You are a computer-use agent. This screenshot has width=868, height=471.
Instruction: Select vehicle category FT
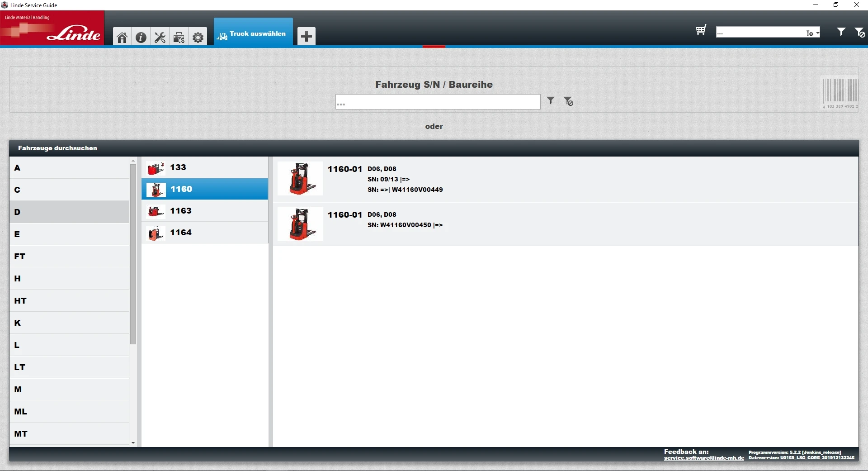[69, 257]
